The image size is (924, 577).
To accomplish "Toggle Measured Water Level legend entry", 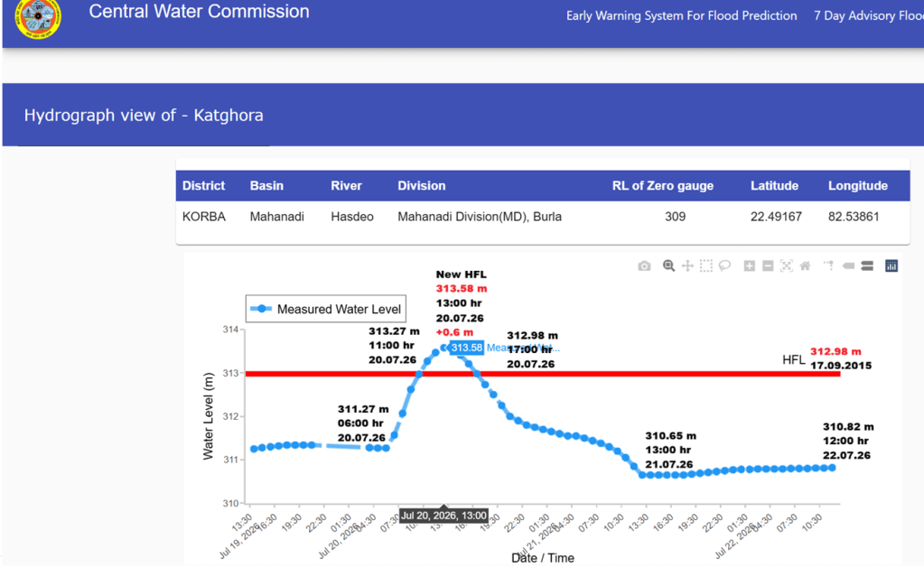I will (325, 309).
